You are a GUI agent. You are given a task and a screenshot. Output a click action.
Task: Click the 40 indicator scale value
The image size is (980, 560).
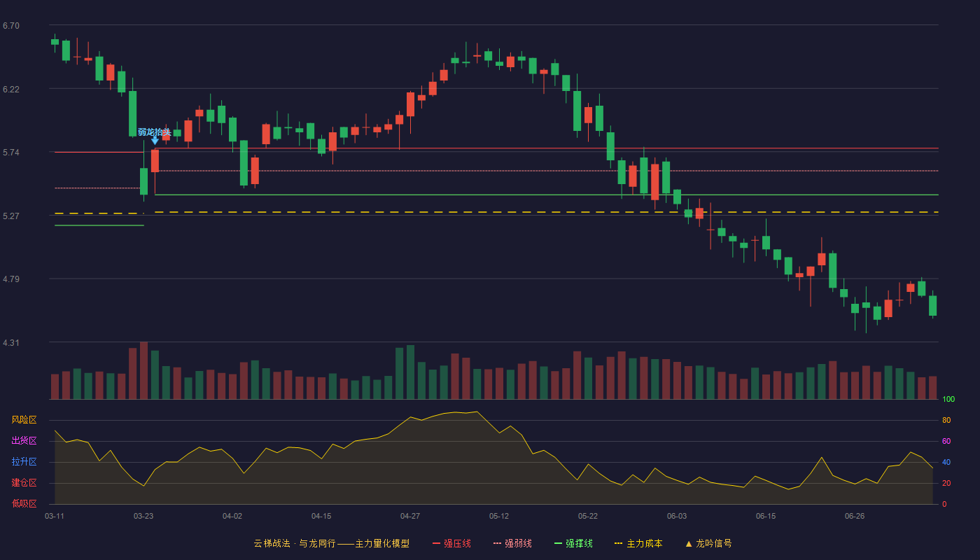pos(946,462)
